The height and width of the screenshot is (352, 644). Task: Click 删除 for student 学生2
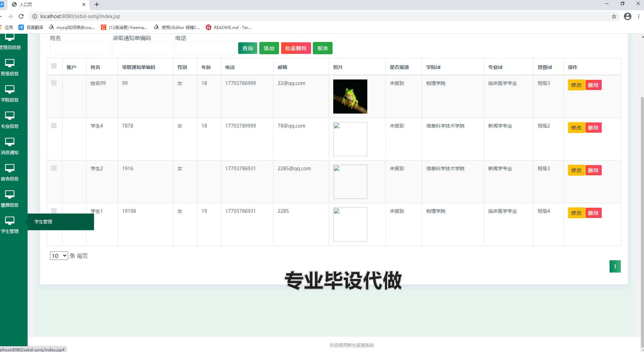[x=594, y=170]
